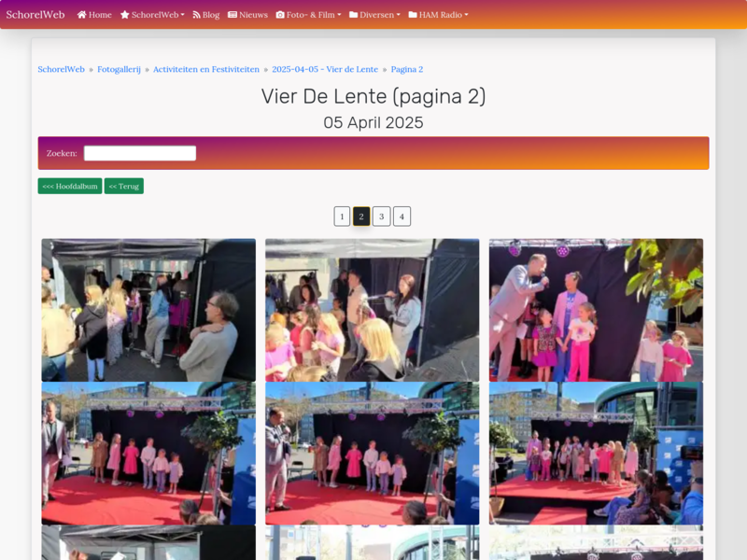
Task: Select current gallery page 2
Action: coord(361,217)
